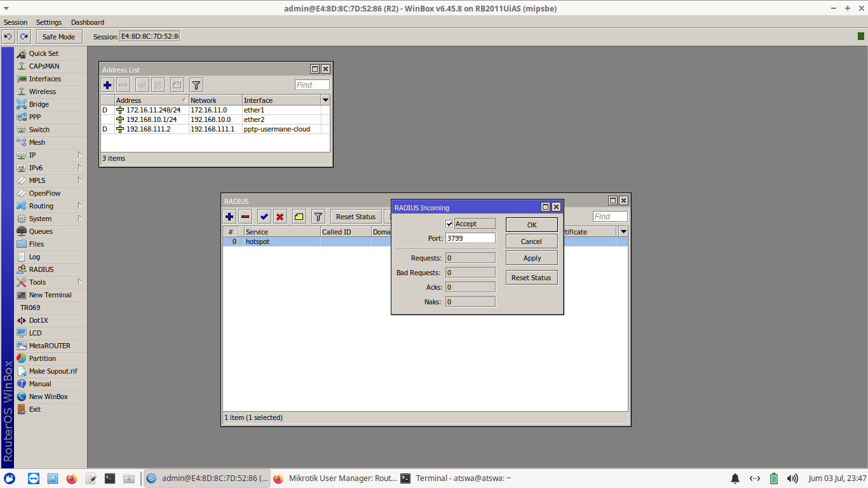The width and height of the screenshot is (868, 488).
Task: Sort Address List by Network column
Action: pos(215,100)
